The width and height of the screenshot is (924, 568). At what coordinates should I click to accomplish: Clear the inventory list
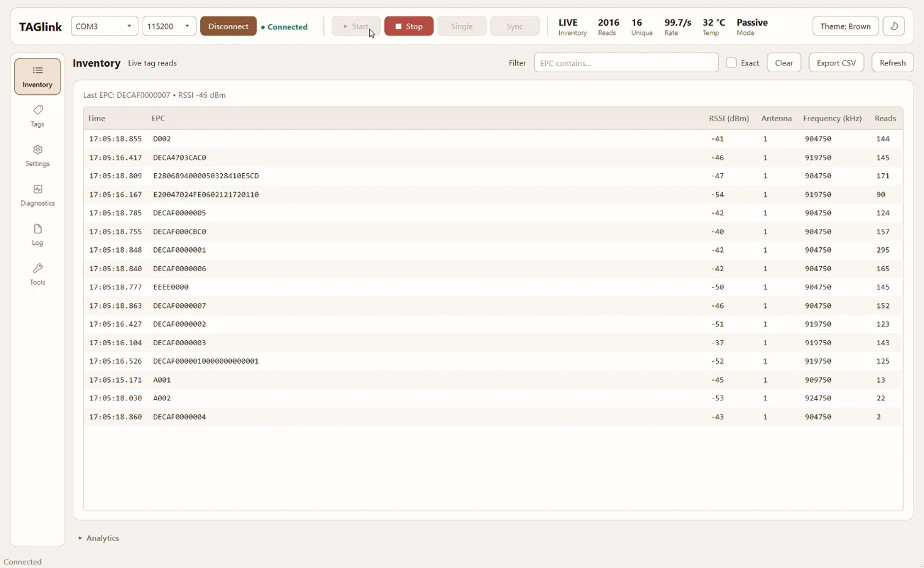(784, 62)
